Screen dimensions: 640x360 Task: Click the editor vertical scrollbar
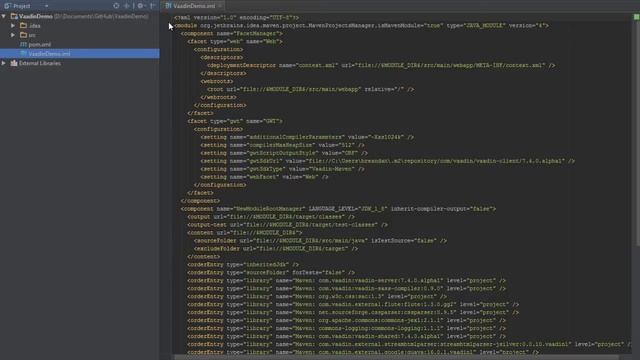(637, 133)
